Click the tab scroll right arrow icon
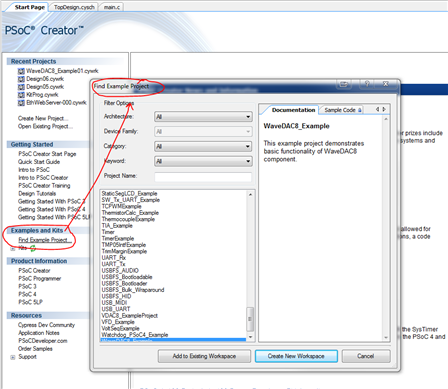The height and width of the screenshot is (389, 448). [x=384, y=109]
